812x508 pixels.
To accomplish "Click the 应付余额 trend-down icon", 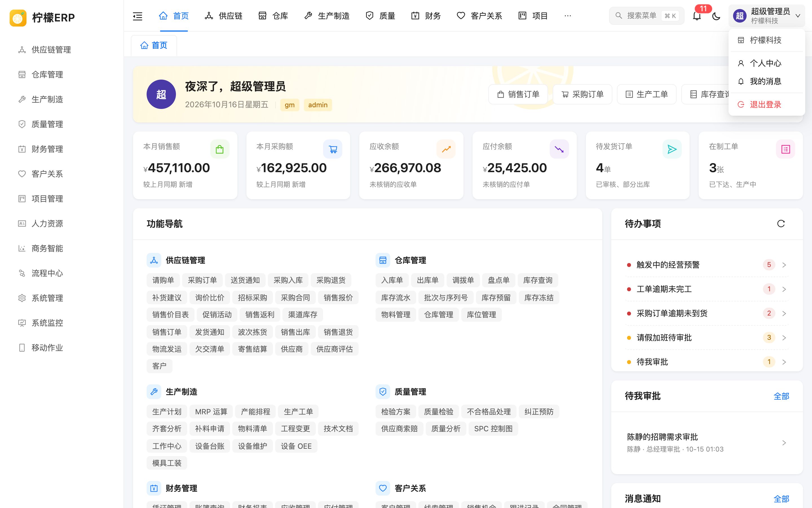I will pos(559,149).
